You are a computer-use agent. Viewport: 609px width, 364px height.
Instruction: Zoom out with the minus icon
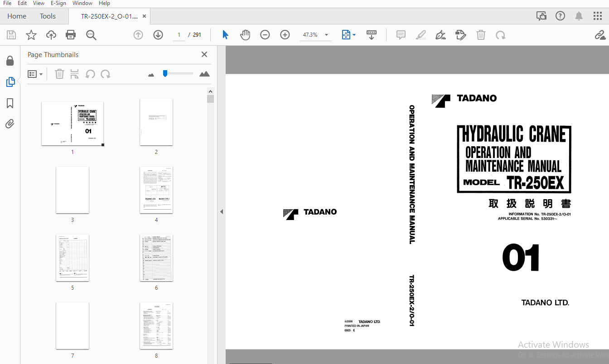(265, 35)
